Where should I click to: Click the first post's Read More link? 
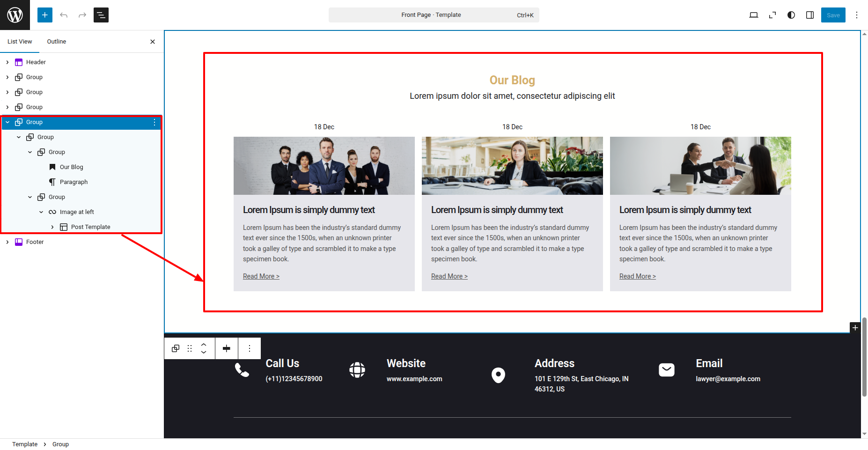pos(261,276)
